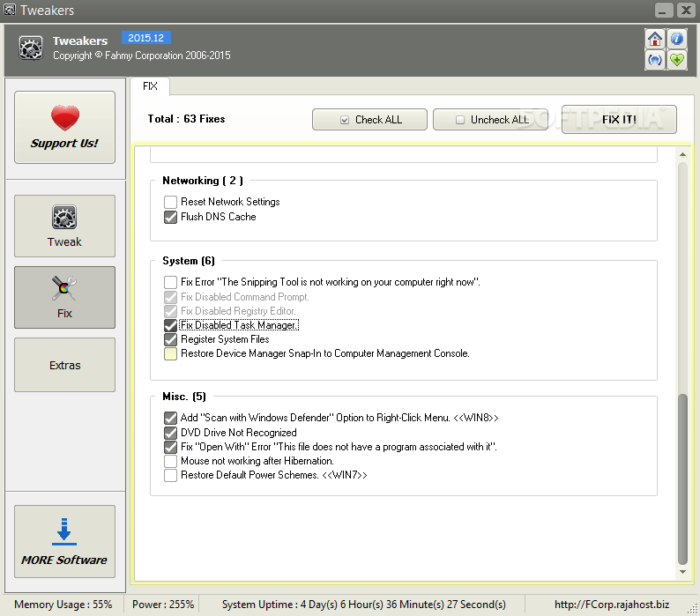This screenshot has height=616, width=700.
Task: Click the Copyright Fahmy Corporation text
Action: 142,56
